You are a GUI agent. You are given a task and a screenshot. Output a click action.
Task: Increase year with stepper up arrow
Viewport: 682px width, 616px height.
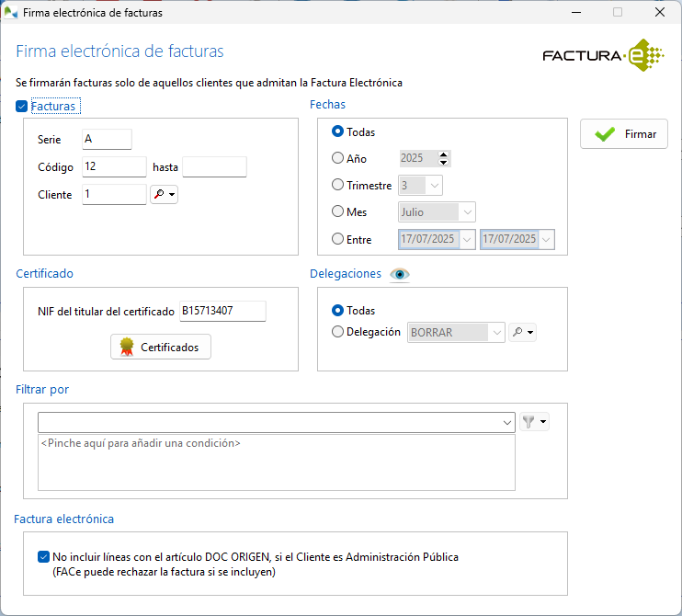[444, 154]
